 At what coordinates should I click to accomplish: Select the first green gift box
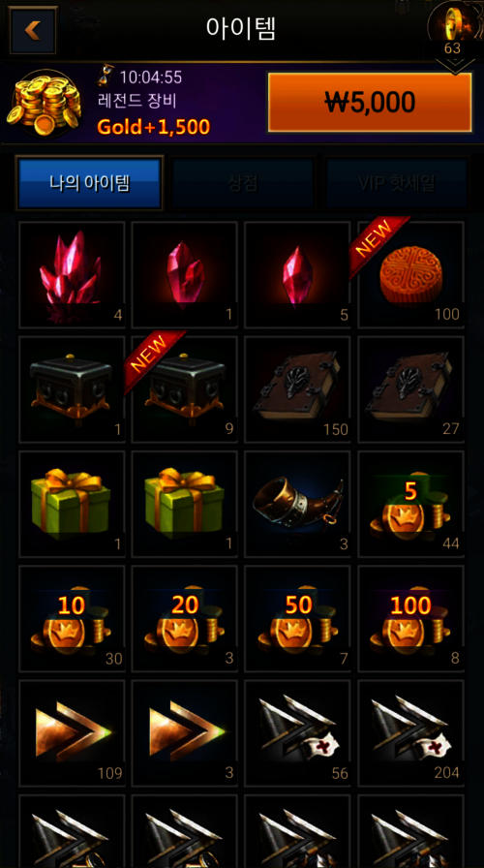tap(72, 504)
